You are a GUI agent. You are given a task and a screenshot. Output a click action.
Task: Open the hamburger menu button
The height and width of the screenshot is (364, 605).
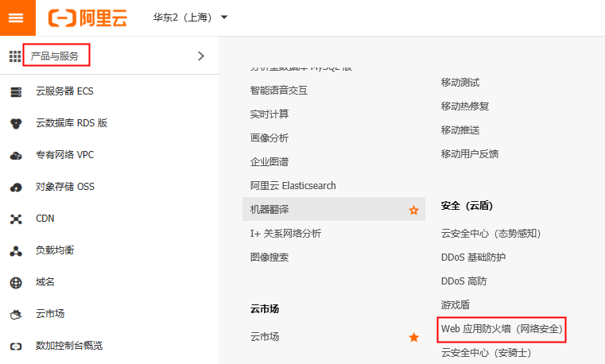click(17, 17)
